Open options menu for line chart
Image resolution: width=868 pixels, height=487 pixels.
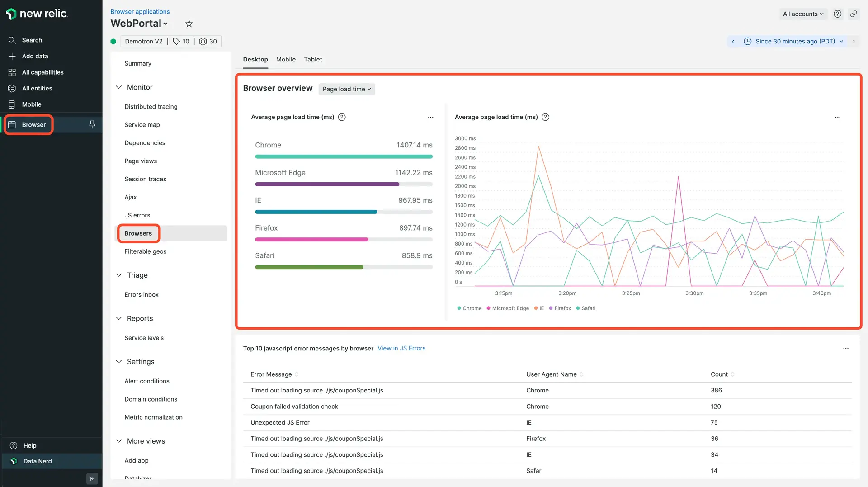pos(837,117)
